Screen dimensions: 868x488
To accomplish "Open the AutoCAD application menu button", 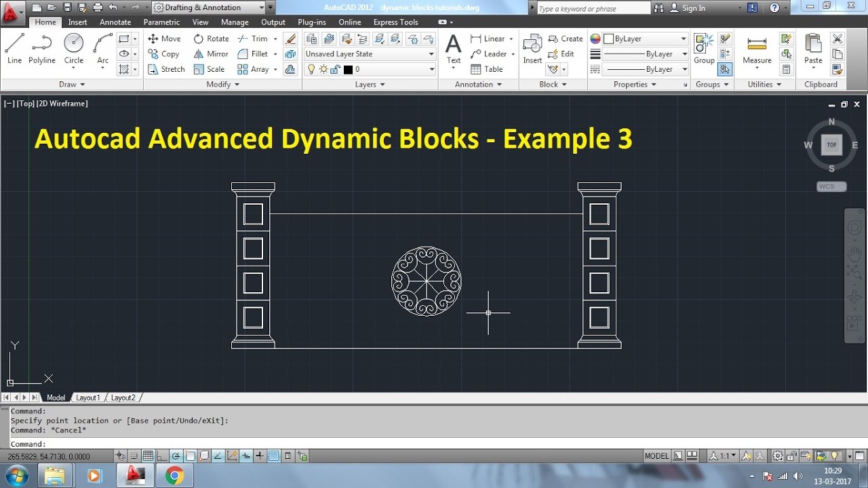I will (x=12, y=11).
